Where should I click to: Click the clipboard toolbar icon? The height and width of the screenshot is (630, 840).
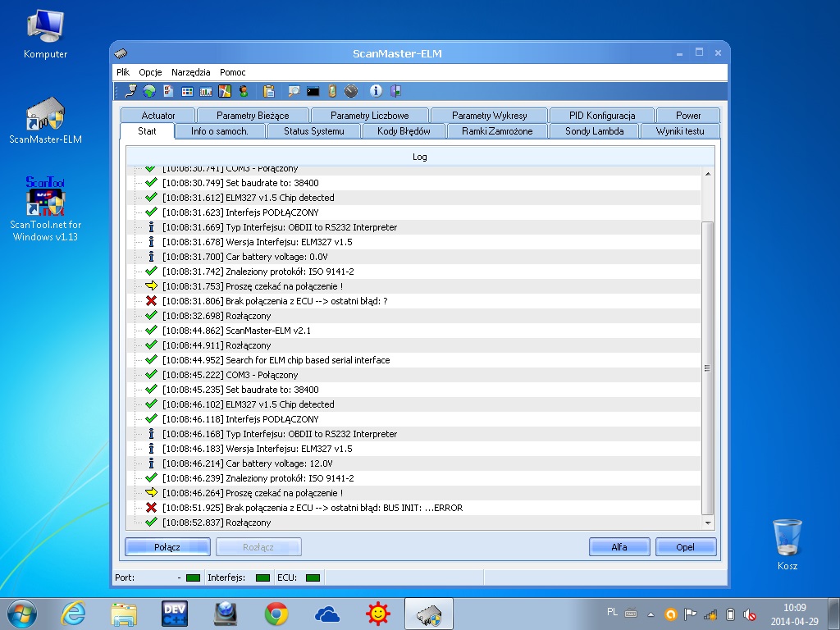pos(269,91)
